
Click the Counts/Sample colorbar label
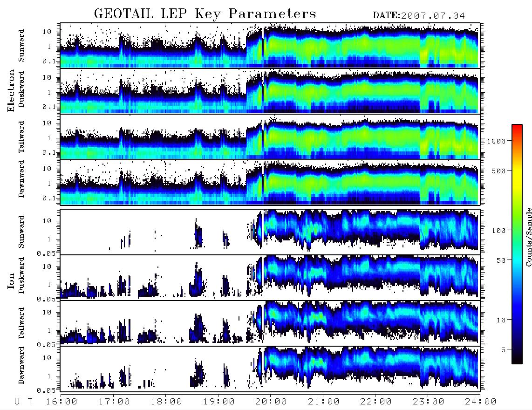[528, 237]
